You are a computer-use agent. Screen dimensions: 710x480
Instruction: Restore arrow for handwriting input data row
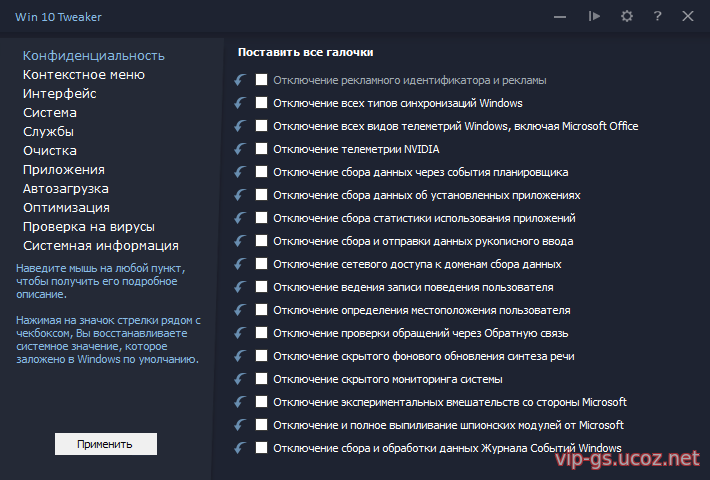point(240,241)
